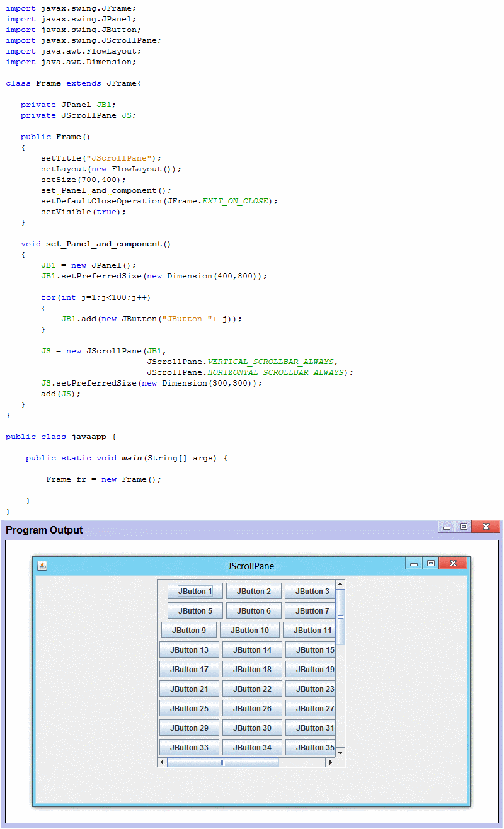Click the add(JS); code line
The height and width of the screenshot is (829, 504).
(x=61, y=394)
